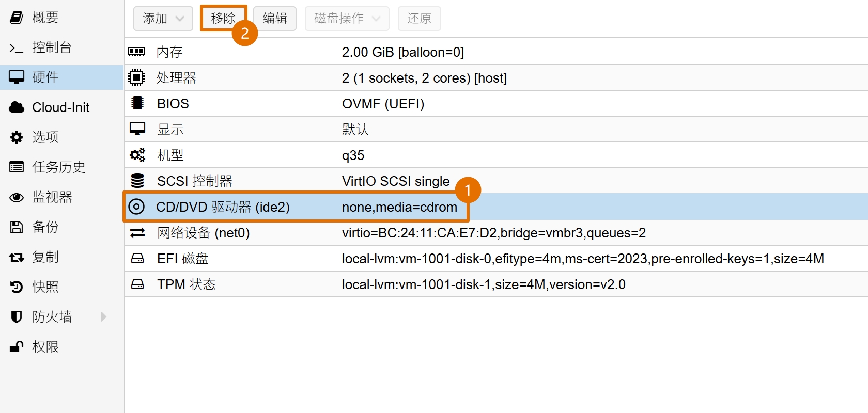
Task: Open the 添加 dropdown menu
Action: tap(163, 19)
